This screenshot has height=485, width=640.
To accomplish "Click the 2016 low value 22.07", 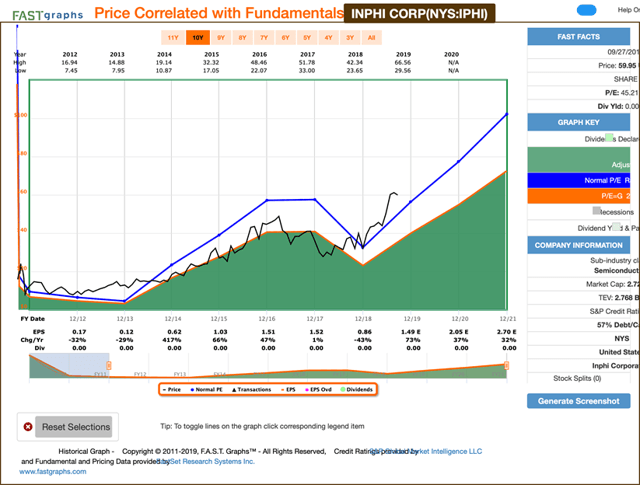I will [x=259, y=71].
